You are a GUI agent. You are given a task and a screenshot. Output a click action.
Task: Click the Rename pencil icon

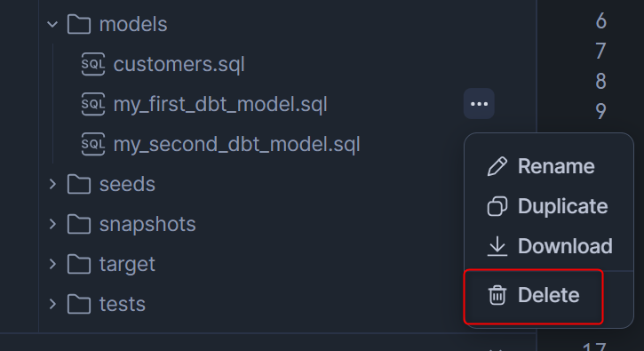point(497,166)
